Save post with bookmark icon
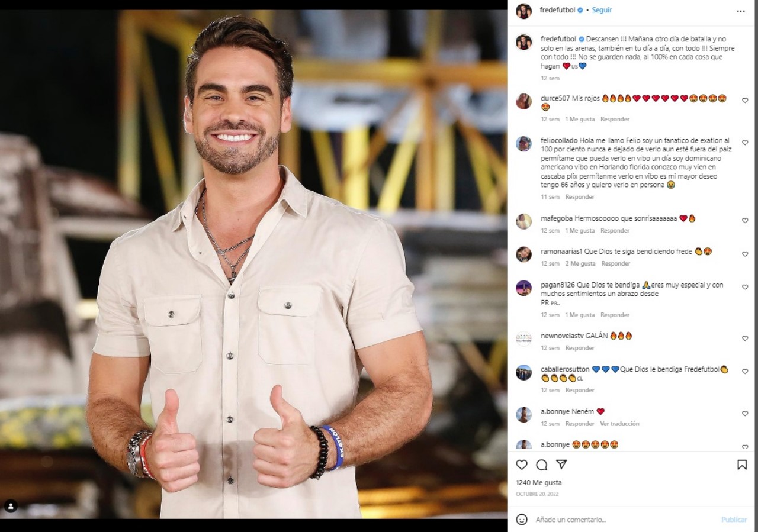The width and height of the screenshot is (758, 532). pos(742,465)
